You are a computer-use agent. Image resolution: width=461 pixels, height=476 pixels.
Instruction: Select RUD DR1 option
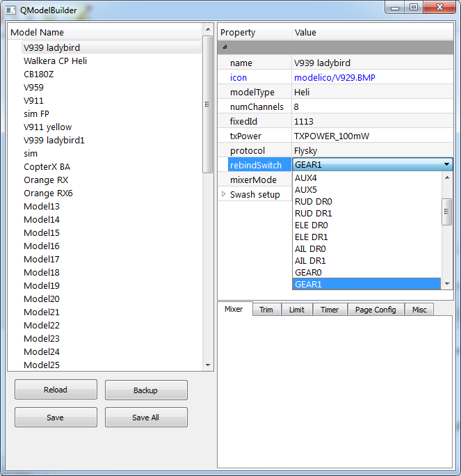366,214
